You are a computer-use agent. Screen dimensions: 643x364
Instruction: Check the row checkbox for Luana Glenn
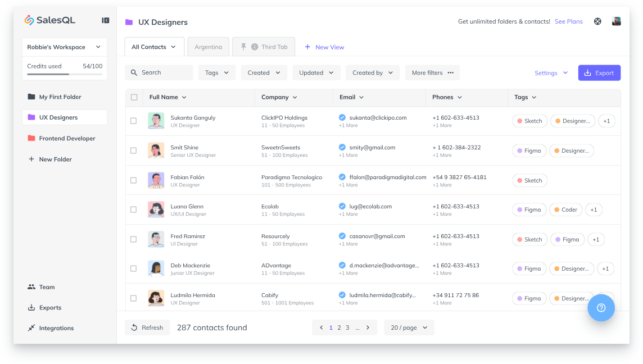[133, 209]
